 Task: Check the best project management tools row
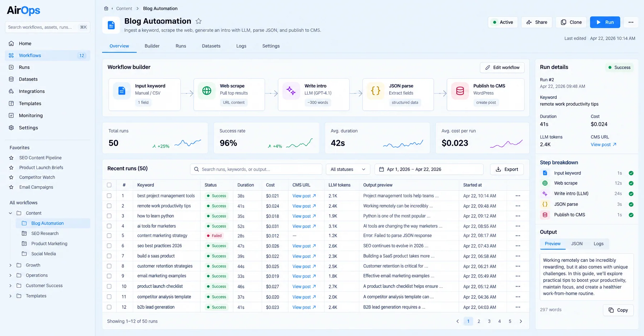tap(109, 196)
